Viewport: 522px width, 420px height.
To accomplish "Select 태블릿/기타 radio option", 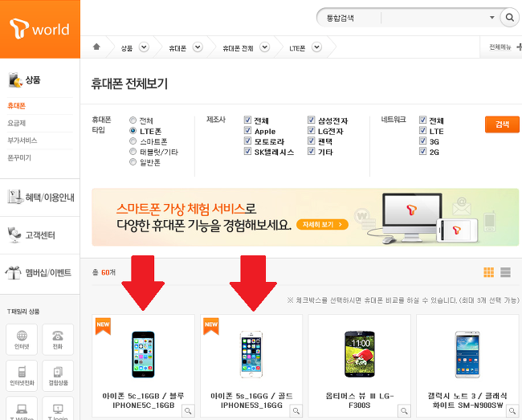I will point(133,152).
